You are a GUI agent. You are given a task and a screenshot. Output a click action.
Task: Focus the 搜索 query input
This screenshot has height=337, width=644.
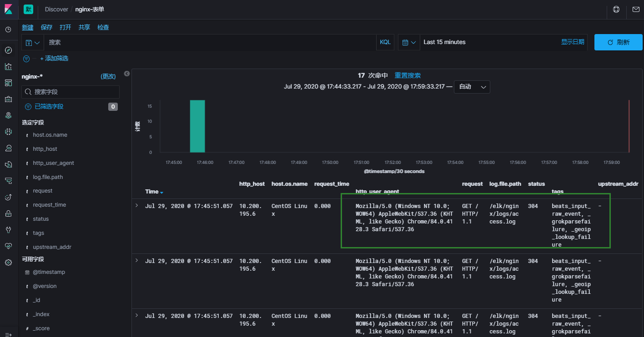(x=210, y=42)
